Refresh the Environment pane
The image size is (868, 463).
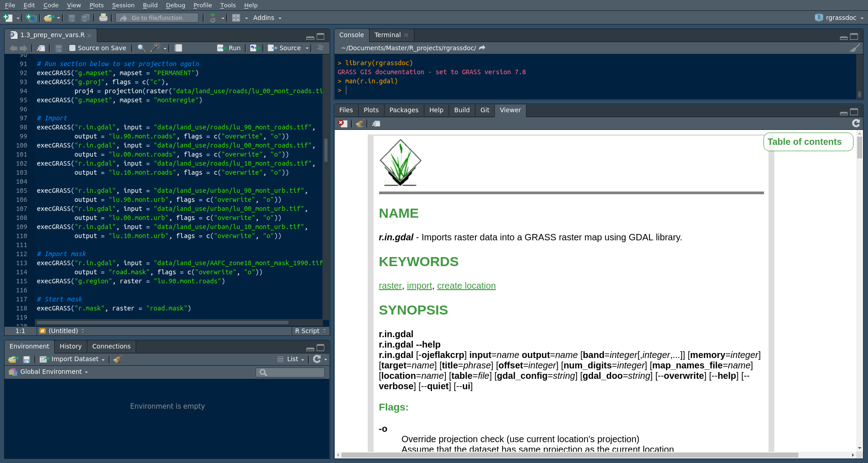coord(317,359)
